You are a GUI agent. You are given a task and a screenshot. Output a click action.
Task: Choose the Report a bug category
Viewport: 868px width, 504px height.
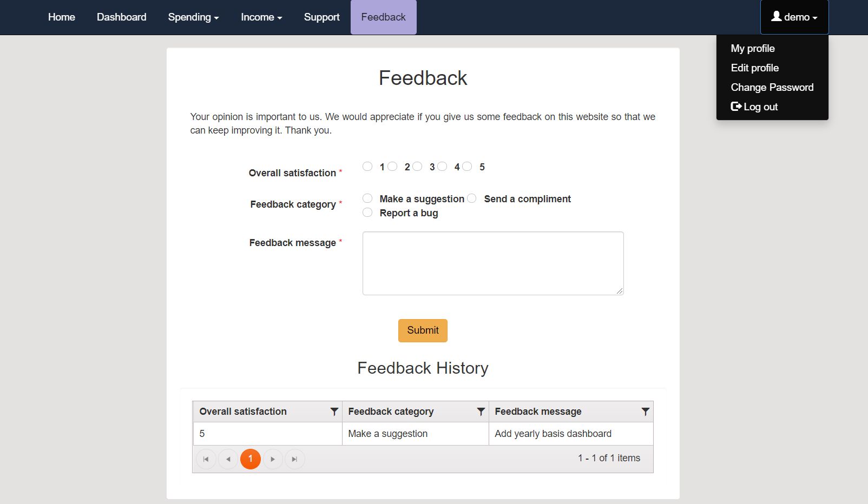(367, 213)
